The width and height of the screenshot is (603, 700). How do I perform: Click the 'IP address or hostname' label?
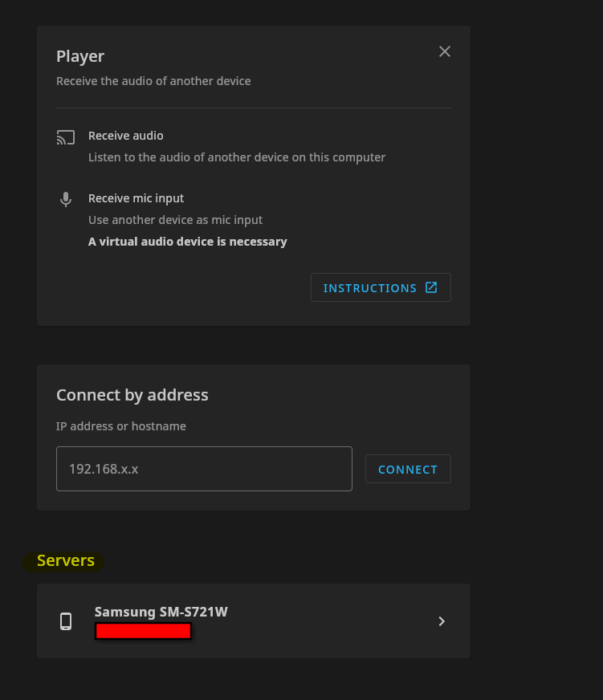(121, 426)
